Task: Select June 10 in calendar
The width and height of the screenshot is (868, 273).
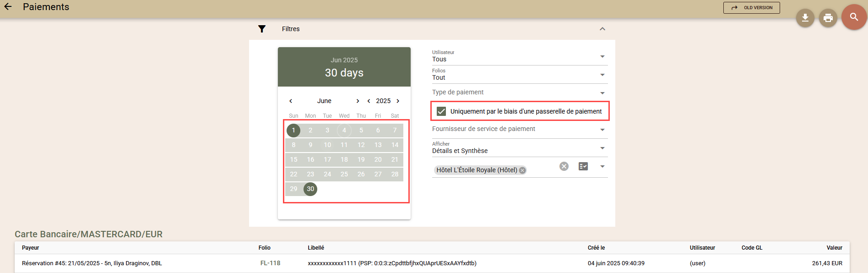Action: (x=327, y=145)
